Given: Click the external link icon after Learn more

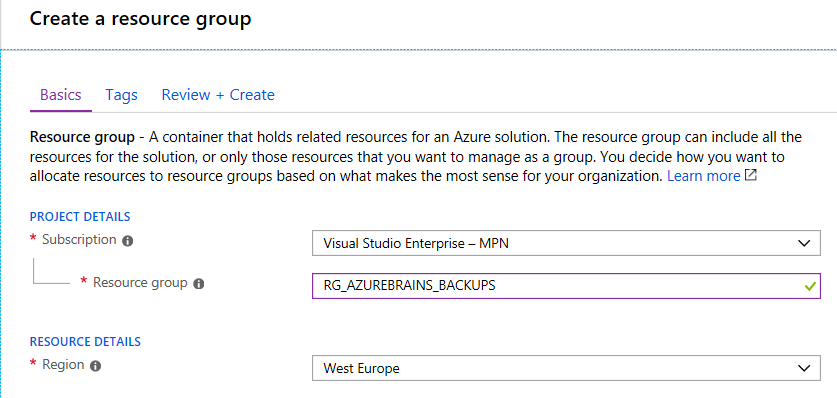Looking at the screenshot, I should coord(751,175).
